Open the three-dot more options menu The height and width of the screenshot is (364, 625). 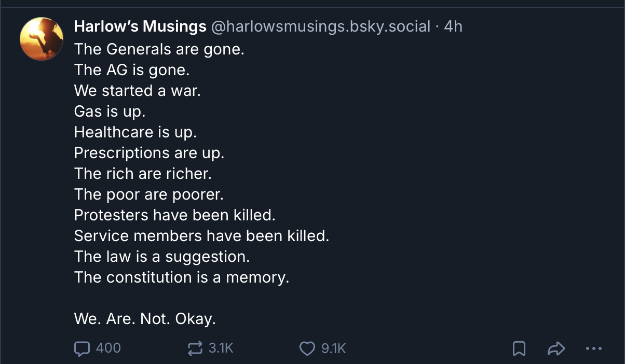click(593, 349)
